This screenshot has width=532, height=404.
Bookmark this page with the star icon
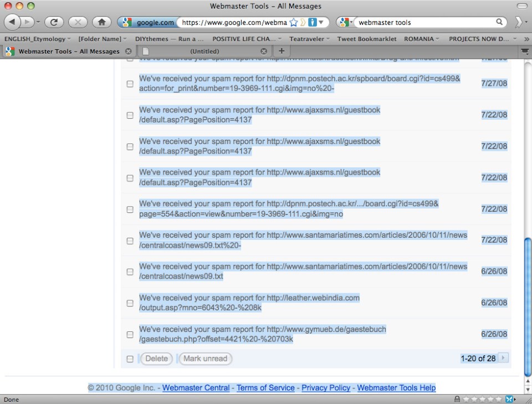(x=294, y=23)
